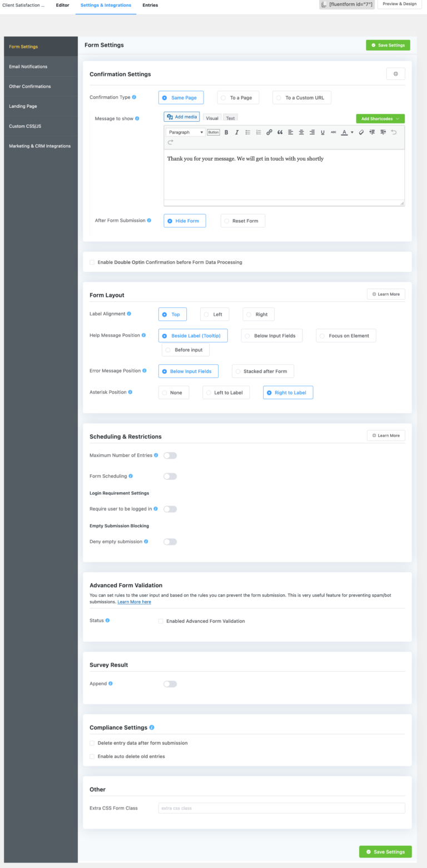This screenshot has width=427, height=868.
Task: Apply bold formatting in the message editor
Action: (226, 132)
